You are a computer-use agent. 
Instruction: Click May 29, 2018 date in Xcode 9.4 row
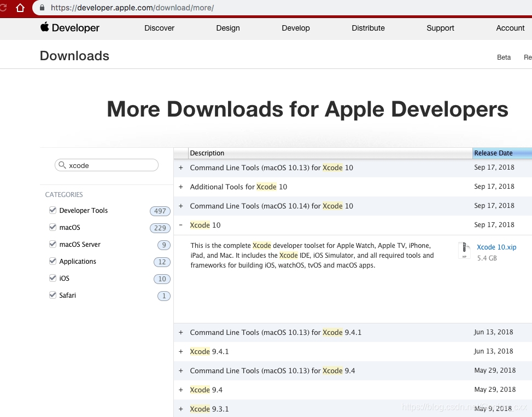[495, 390]
